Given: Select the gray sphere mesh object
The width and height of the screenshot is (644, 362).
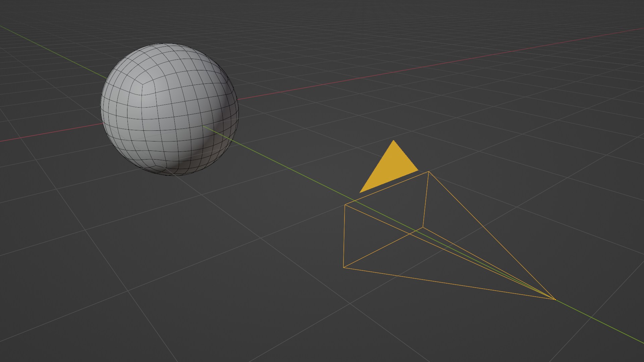Looking at the screenshot, I should click(170, 109).
